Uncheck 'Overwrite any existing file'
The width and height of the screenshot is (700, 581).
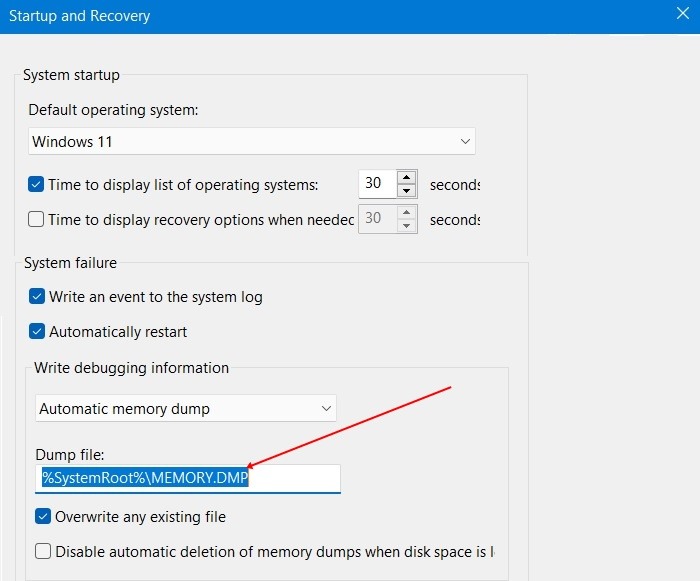[43, 517]
